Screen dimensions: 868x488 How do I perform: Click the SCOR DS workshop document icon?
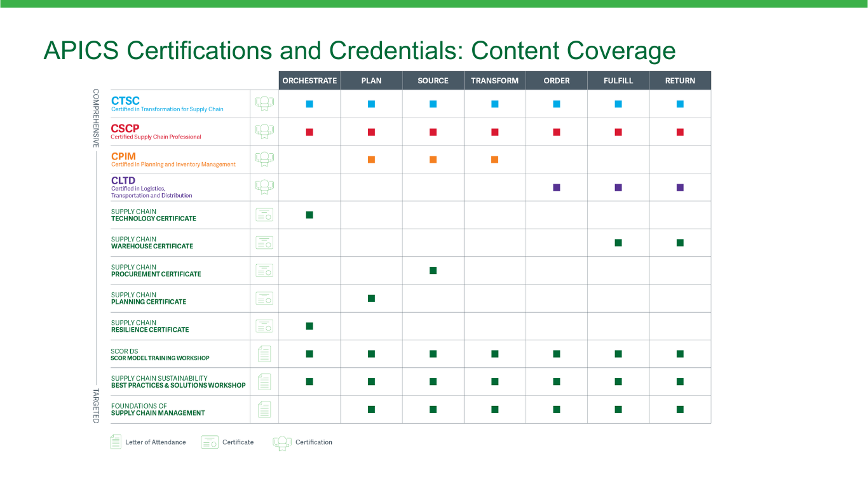(x=264, y=354)
